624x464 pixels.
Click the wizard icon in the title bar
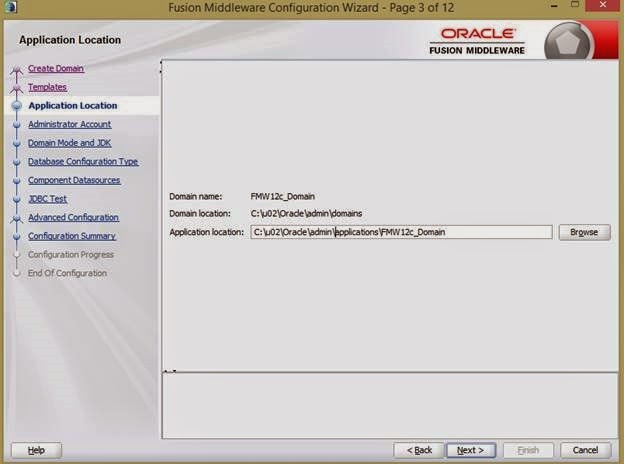pos(10,7)
